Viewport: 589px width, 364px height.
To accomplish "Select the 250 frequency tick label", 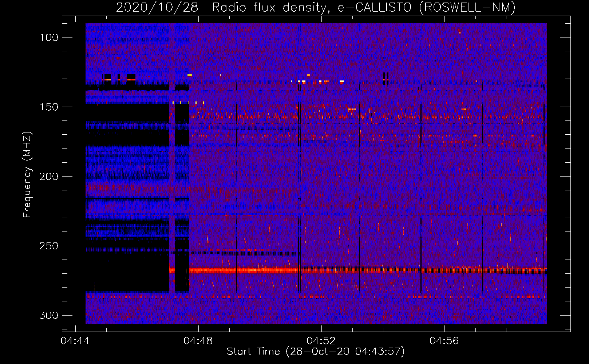I will point(49,246).
